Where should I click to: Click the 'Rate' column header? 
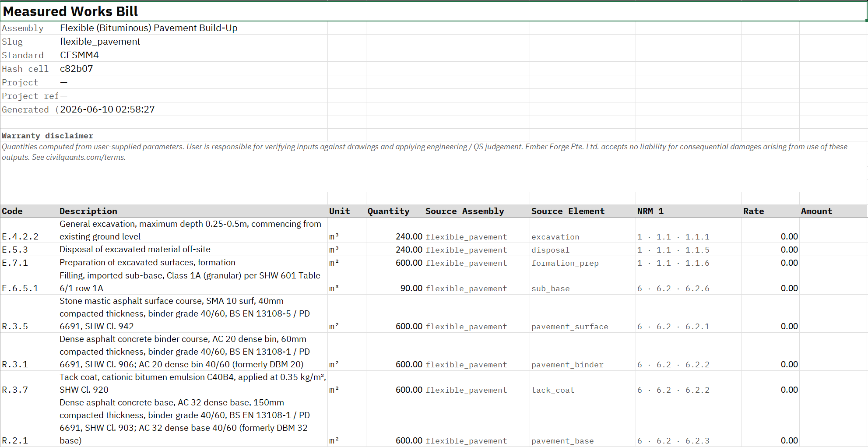(x=770, y=211)
